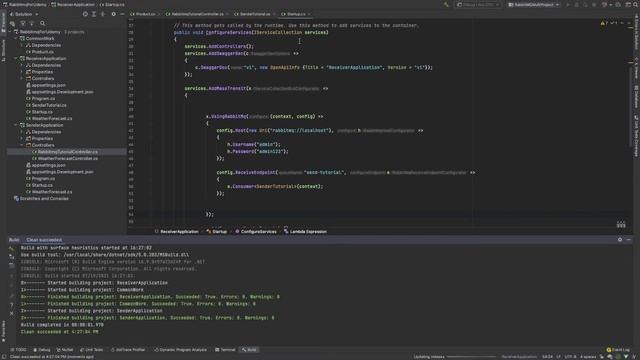Screen dimensions: 640x360
Task: Open WeatherForecastController.cs in tree
Action: tap(67, 158)
